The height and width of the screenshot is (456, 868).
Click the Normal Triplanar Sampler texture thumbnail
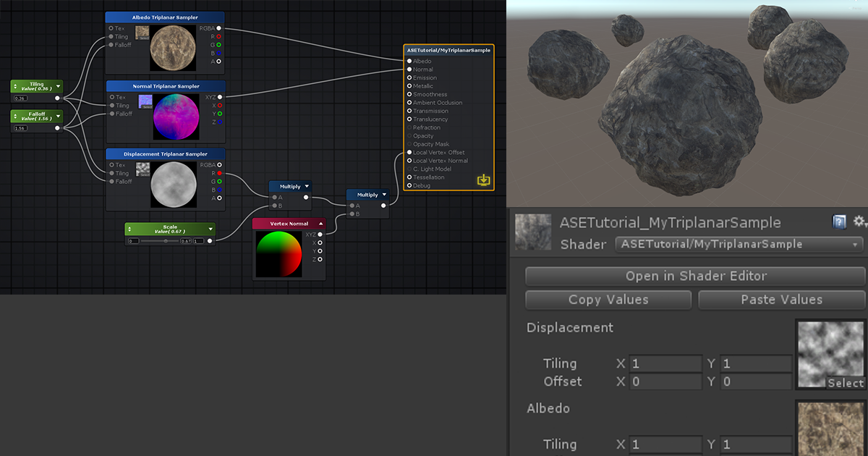145,101
